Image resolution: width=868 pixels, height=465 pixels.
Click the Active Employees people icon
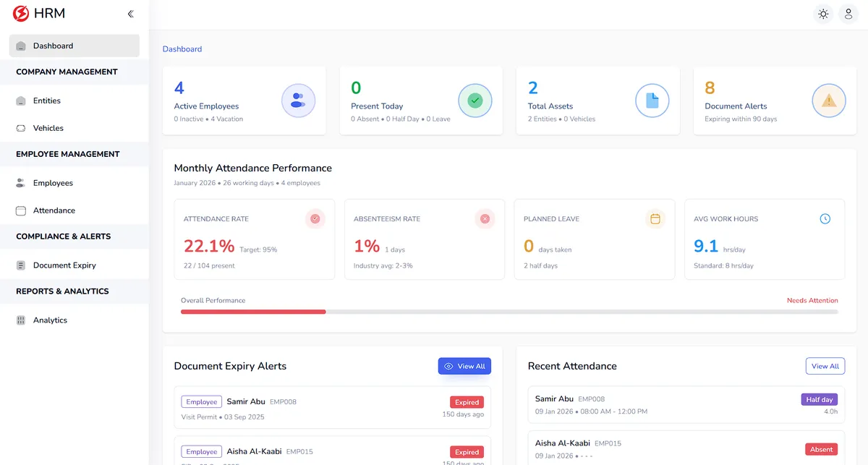tap(298, 101)
